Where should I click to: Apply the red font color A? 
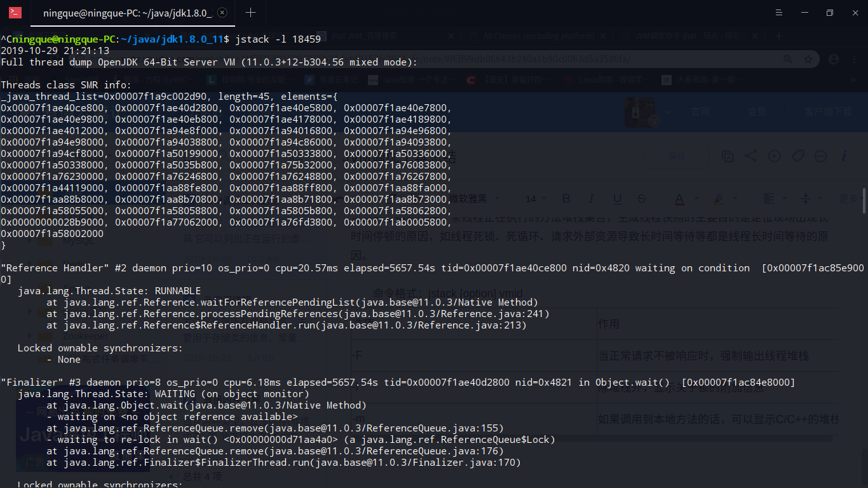(x=679, y=199)
